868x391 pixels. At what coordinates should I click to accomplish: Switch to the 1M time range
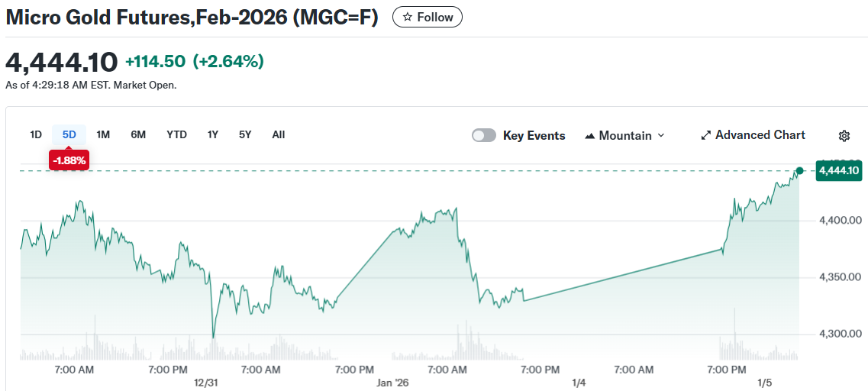pos(103,134)
